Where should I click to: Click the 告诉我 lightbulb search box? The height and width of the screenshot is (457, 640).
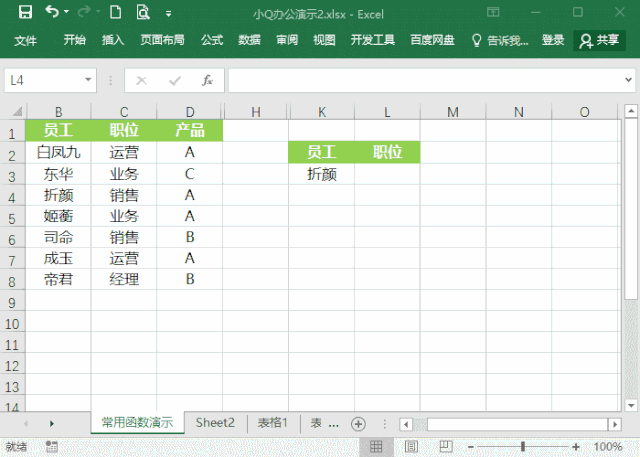tap(500, 40)
